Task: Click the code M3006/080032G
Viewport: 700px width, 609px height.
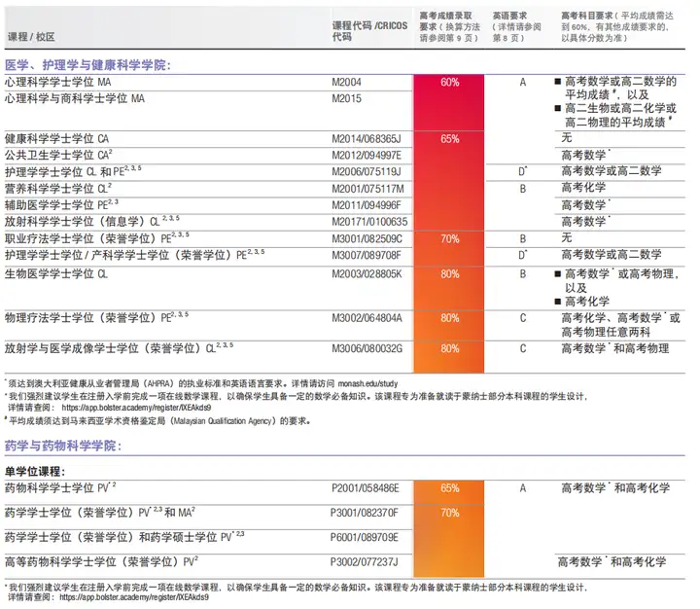Action: (x=367, y=348)
